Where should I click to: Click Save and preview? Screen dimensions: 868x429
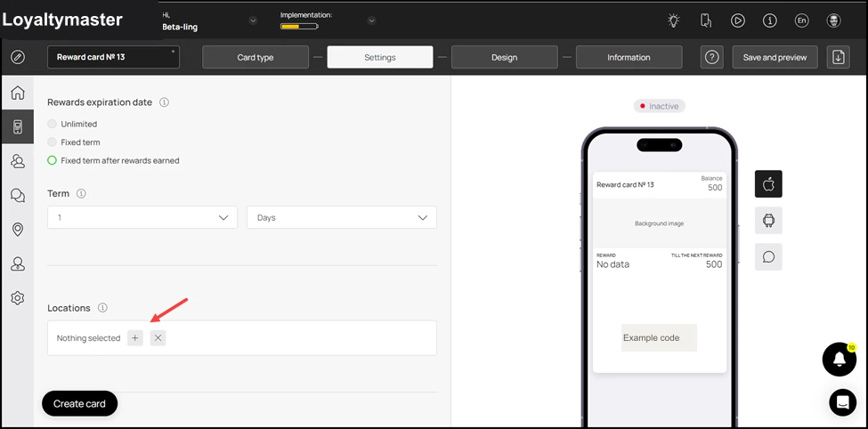[775, 57]
